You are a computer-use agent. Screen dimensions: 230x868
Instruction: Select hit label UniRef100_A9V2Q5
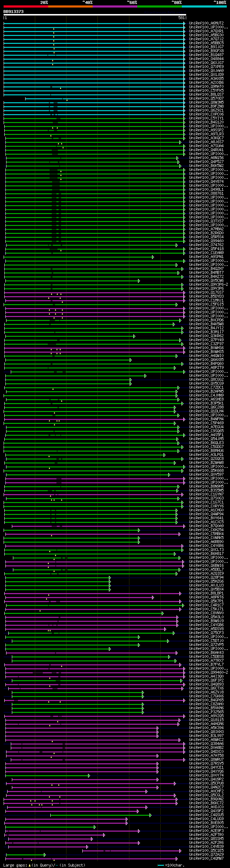point(206,716)
